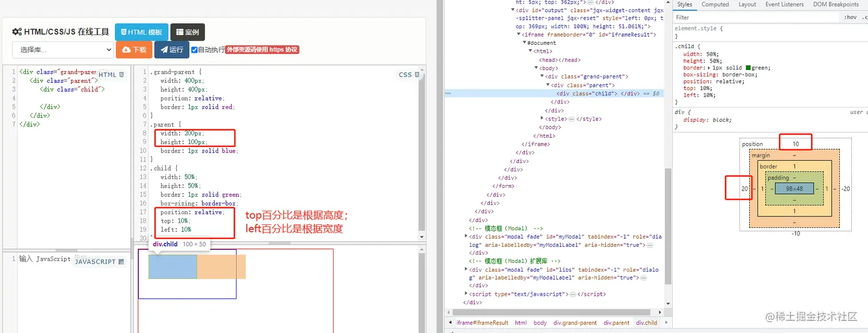Image resolution: width=868 pixels, height=333 pixels.
Task: Click html in the breadcrumb
Action: pyautogui.click(x=521, y=323)
